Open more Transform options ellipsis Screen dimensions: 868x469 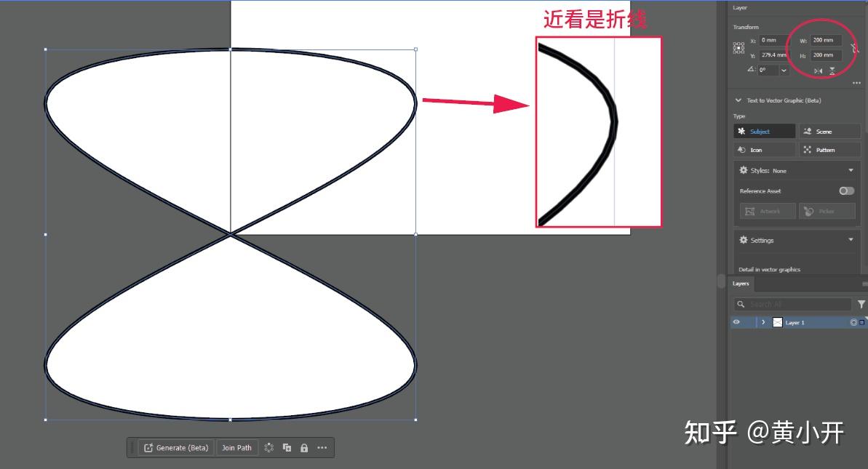pos(856,83)
